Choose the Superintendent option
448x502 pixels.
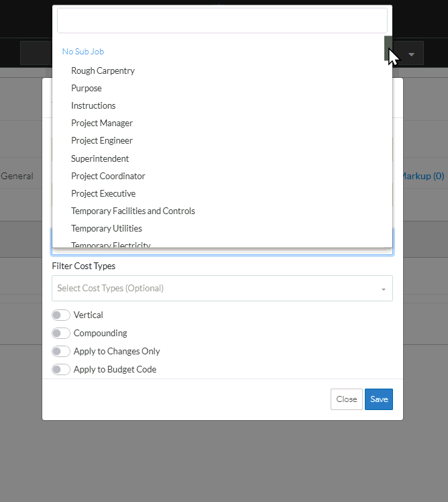(x=100, y=158)
